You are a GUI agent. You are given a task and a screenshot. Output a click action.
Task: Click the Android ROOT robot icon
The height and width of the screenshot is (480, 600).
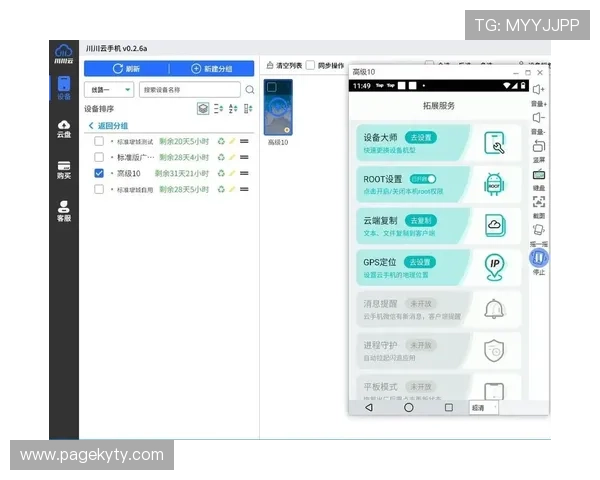[494, 184]
